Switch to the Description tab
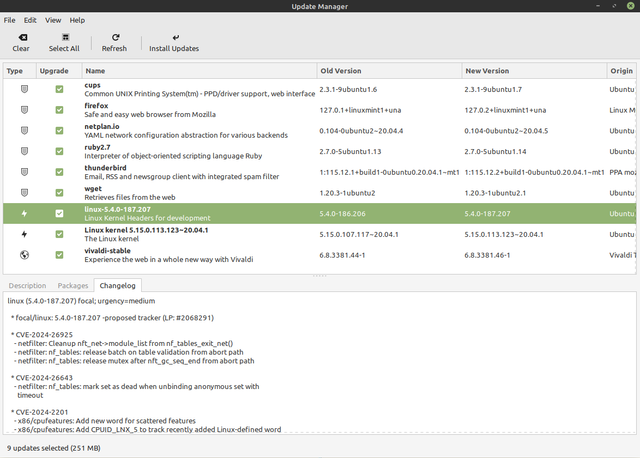This screenshot has height=458, width=640. (x=27, y=285)
